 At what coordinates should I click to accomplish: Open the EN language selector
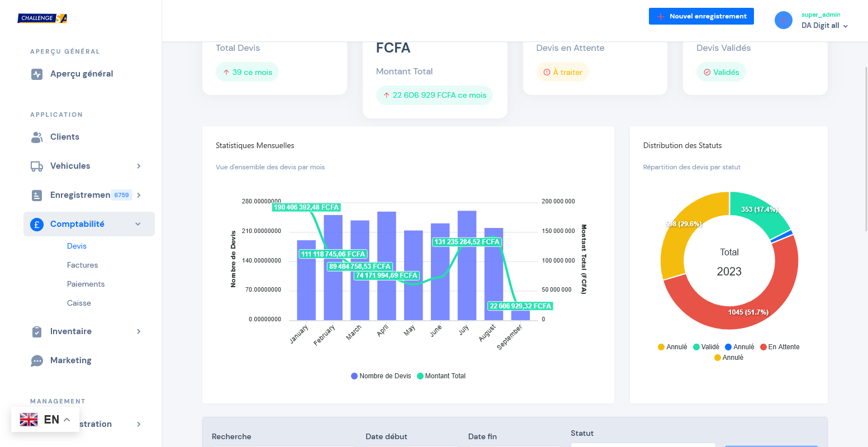tap(45, 420)
